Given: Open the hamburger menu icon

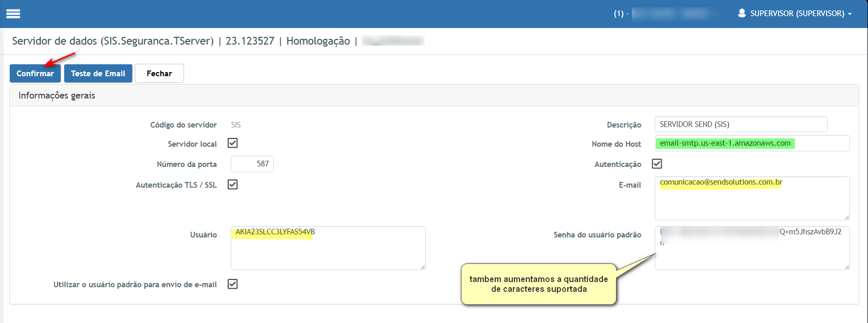Looking at the screenshot, I should [x=13, y=13].
